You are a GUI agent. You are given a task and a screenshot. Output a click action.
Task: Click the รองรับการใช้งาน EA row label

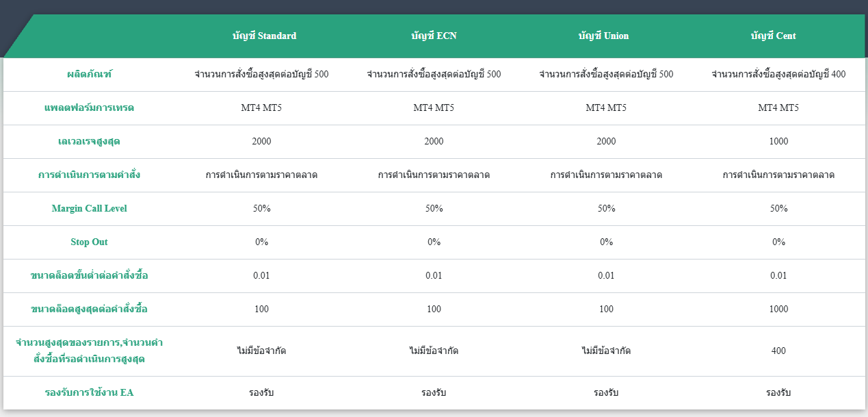pos(89,393)
